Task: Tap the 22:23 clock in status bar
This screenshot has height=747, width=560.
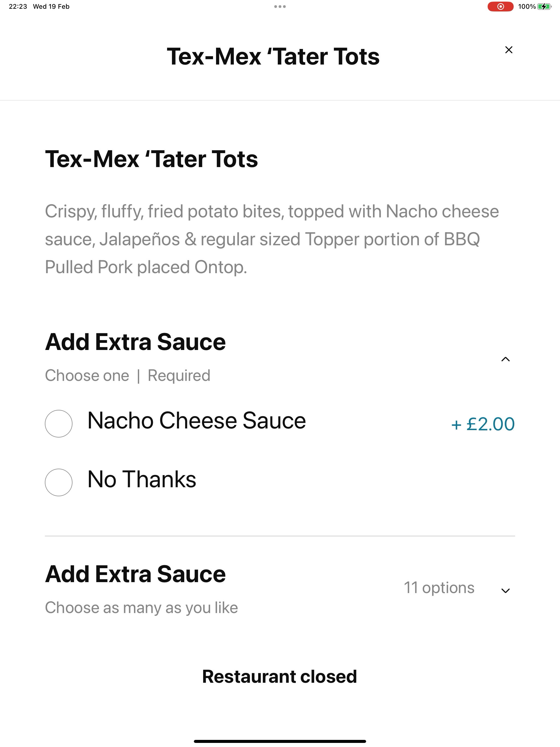Action: coord(18,6)
